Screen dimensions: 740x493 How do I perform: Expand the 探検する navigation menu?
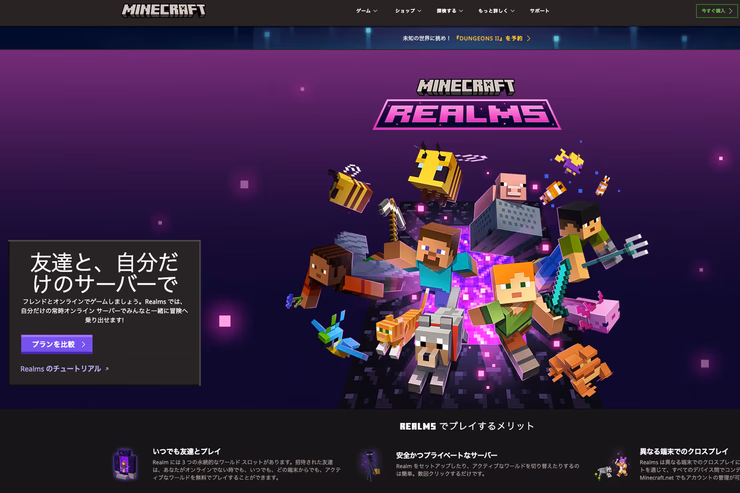pos(449,11)
